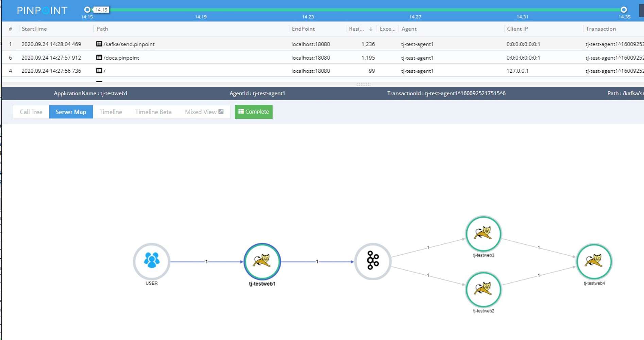Click the green Complete button
644x340 pixels.
(x=254, y=112)
